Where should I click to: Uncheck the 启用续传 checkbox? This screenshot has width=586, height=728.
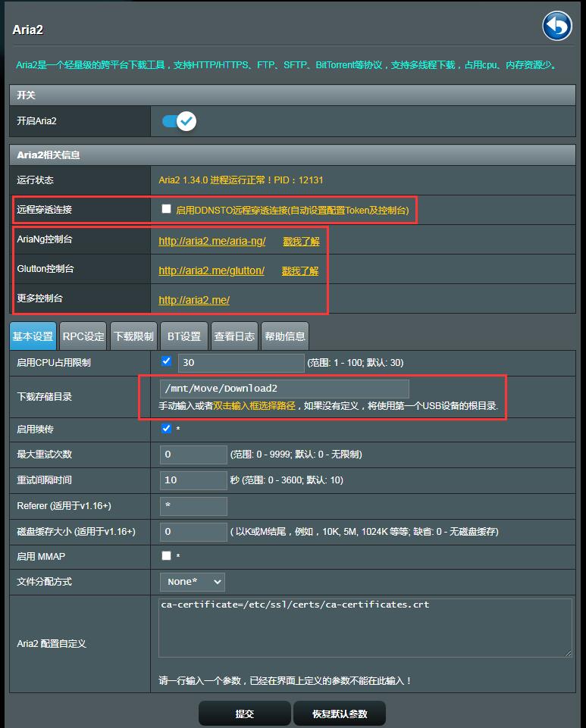tap(166, 428)
